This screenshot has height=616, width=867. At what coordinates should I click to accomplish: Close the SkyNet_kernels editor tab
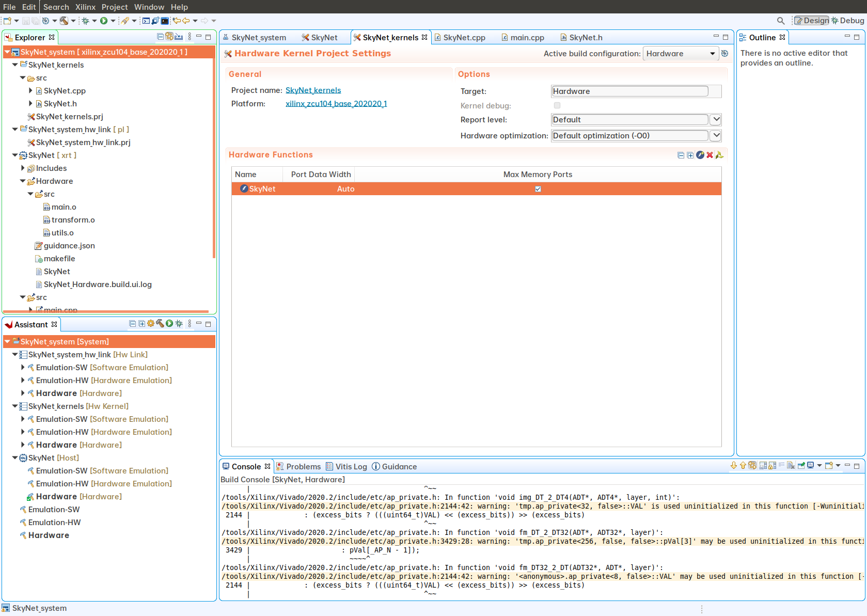click(424, 37)
